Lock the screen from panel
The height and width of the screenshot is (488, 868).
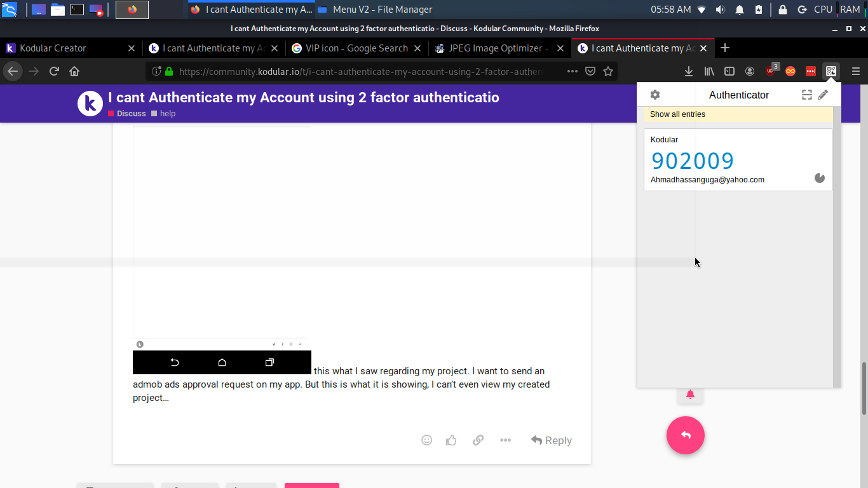click(x=783, y=10)
